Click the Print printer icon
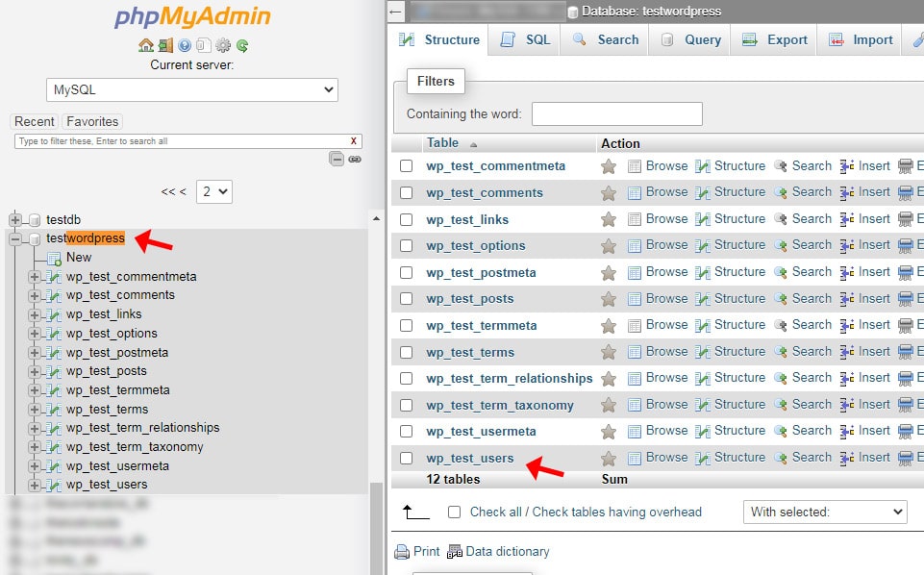Image resolution: width=924 pixels, height=575 pixels. point(402,551)
